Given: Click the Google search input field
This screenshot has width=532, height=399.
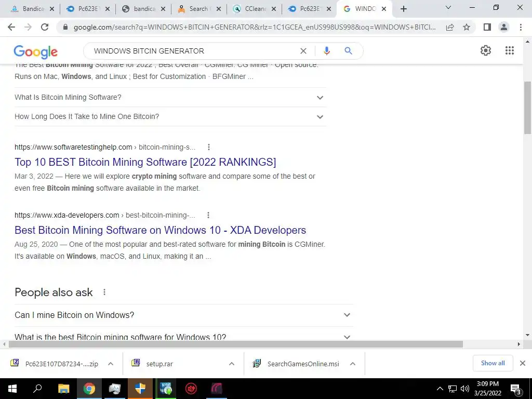Looking at the screenshot, I should [193, 51].
